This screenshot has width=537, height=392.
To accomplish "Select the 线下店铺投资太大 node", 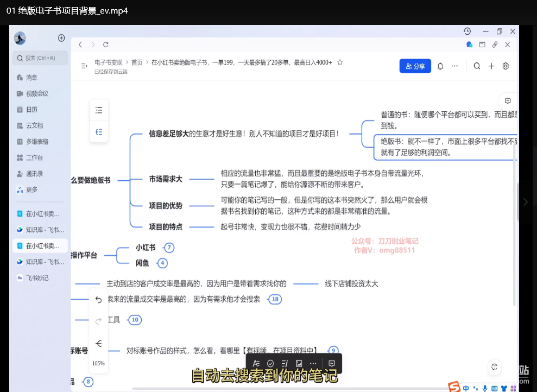I will (351, 284).
